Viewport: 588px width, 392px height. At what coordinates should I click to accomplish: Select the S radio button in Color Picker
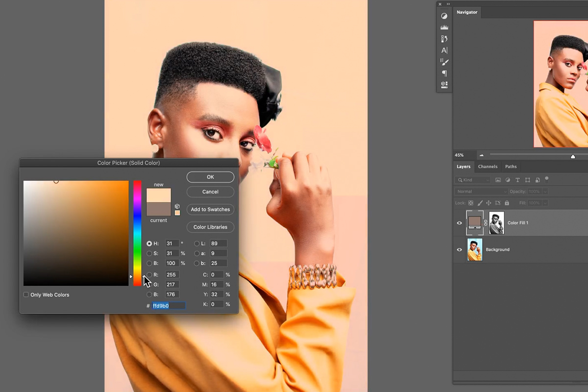(149, 253)
